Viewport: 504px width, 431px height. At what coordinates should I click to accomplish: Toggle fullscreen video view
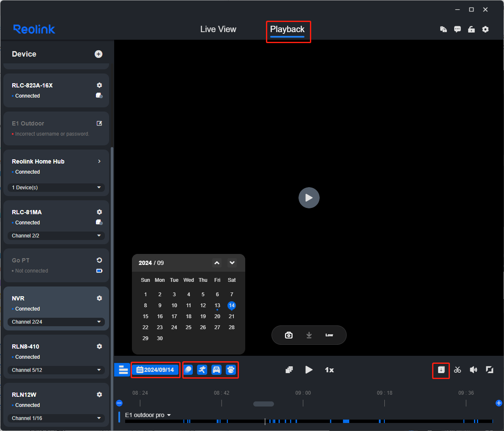(490, 370)
